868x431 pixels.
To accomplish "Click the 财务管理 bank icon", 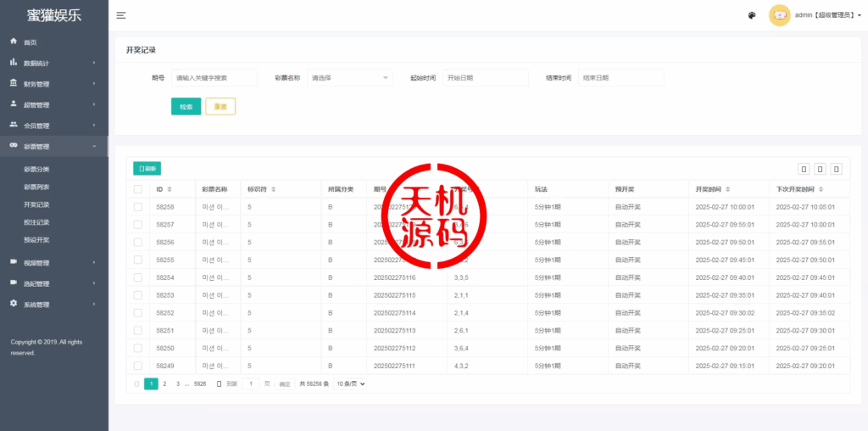I will 14,83.
